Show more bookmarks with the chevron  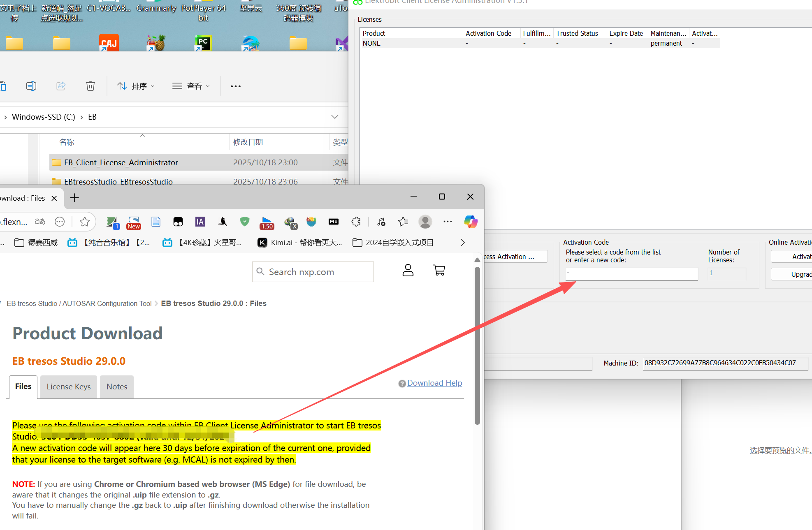coord(463,243)
